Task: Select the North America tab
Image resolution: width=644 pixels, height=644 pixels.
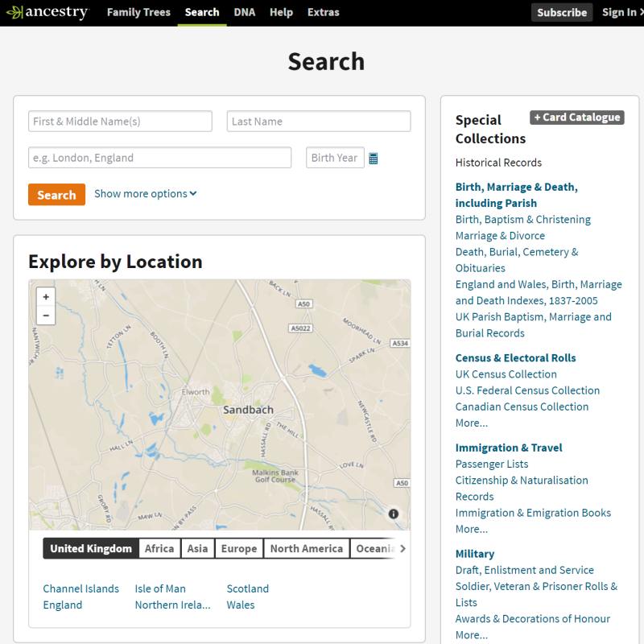Action: [x=307, y=548]
